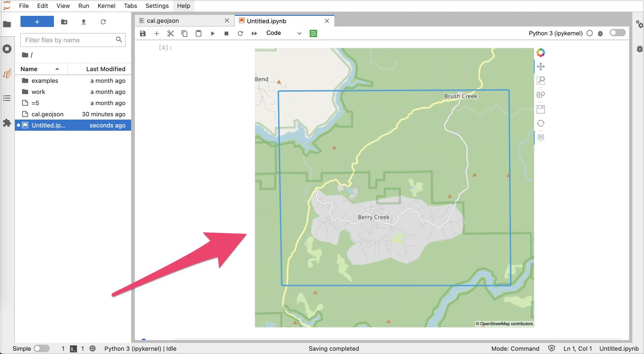Select the file named =5

[73, 103]
